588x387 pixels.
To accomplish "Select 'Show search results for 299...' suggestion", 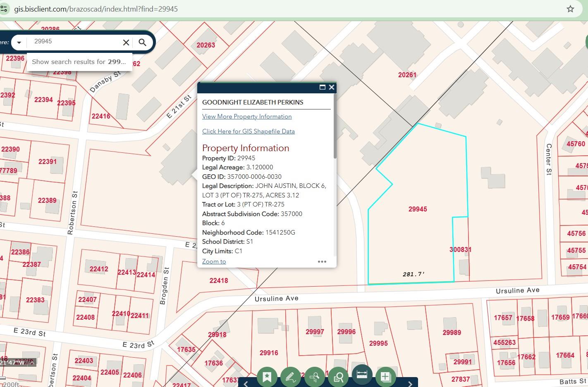I will (79, 62).
